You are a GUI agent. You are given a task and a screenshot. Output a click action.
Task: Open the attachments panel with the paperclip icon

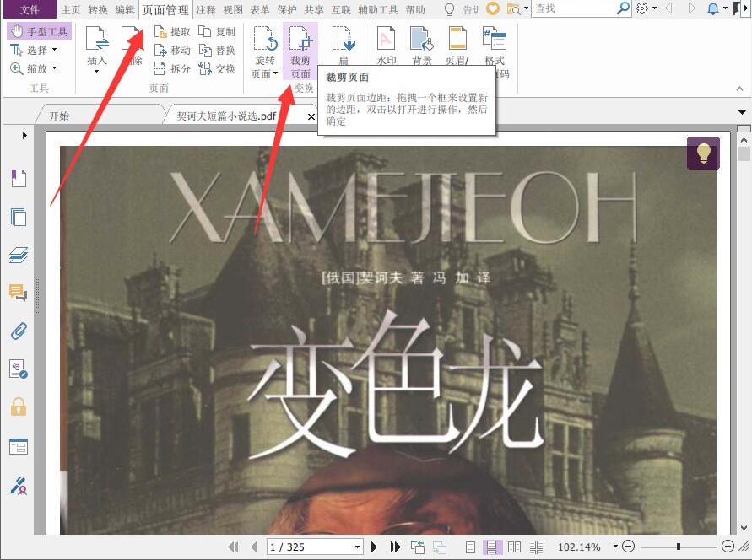coord(19,331)
